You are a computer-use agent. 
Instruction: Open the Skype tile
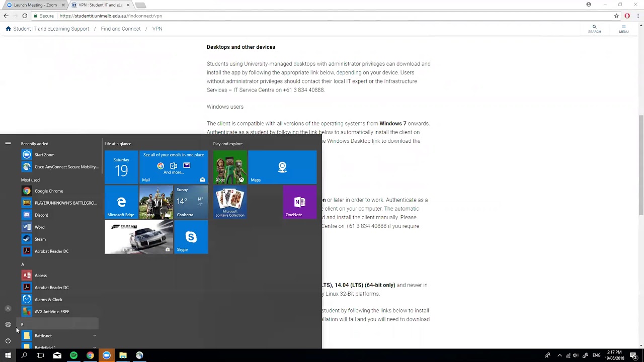tap(191, 237)
